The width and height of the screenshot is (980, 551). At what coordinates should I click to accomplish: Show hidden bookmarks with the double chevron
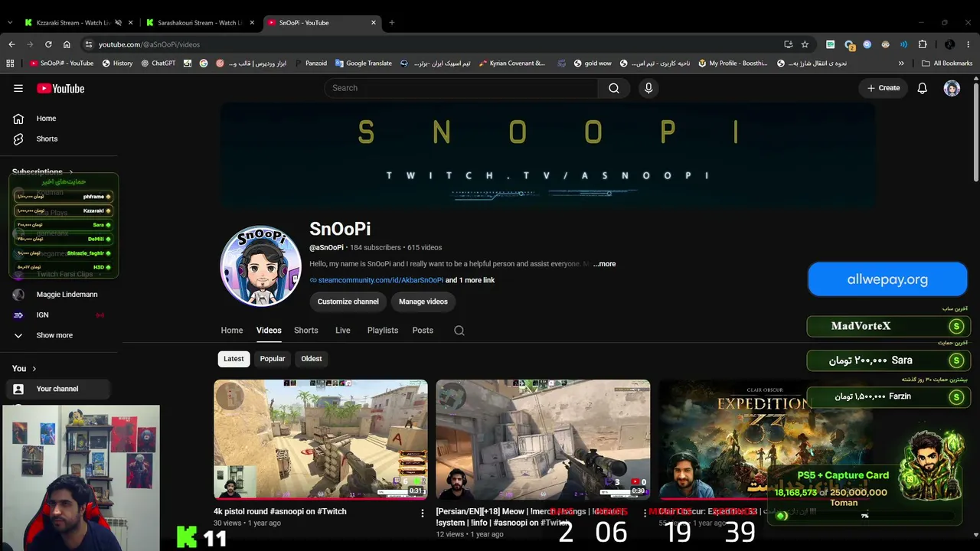[x=901, y=64]
